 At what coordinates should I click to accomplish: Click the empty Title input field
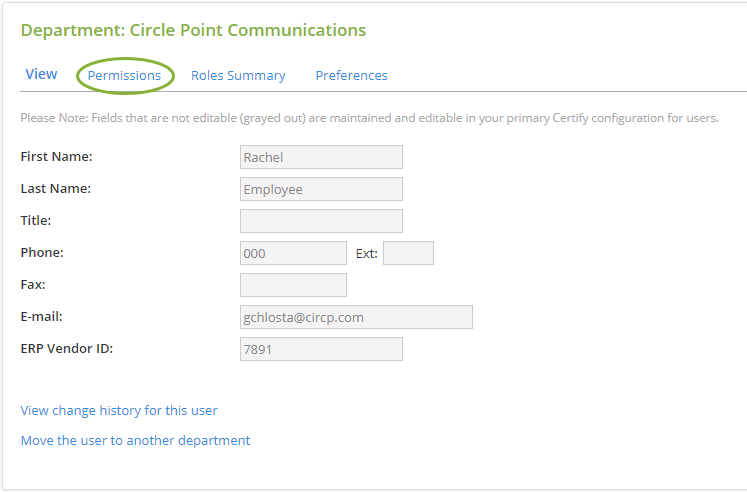[321, 221]
